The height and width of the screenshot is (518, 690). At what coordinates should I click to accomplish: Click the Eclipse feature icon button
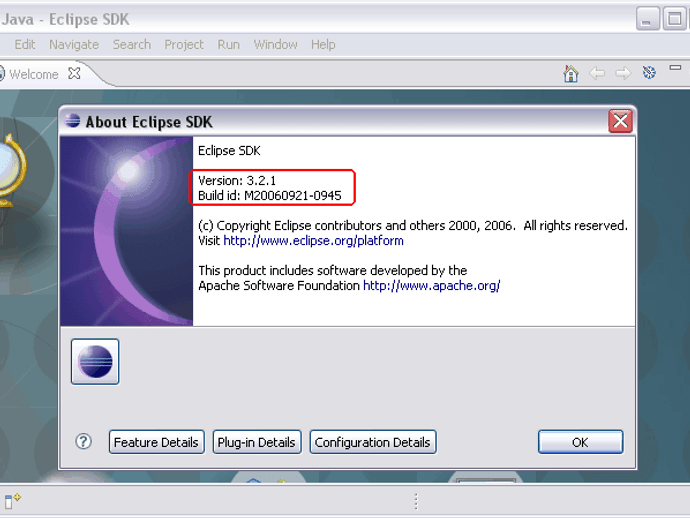point(95,362)
